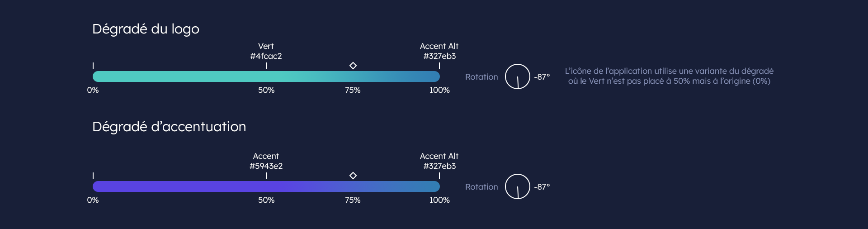The height and width of the screenshot is (229, 868).
Task: Click the -87° value beside accent dial
Action: [542, 187]
